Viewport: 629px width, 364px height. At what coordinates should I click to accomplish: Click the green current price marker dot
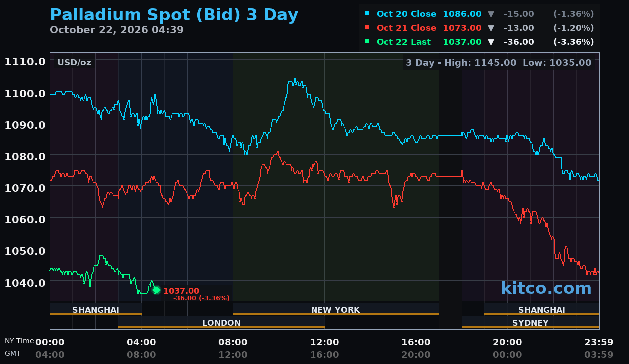[x=156, y=290]
